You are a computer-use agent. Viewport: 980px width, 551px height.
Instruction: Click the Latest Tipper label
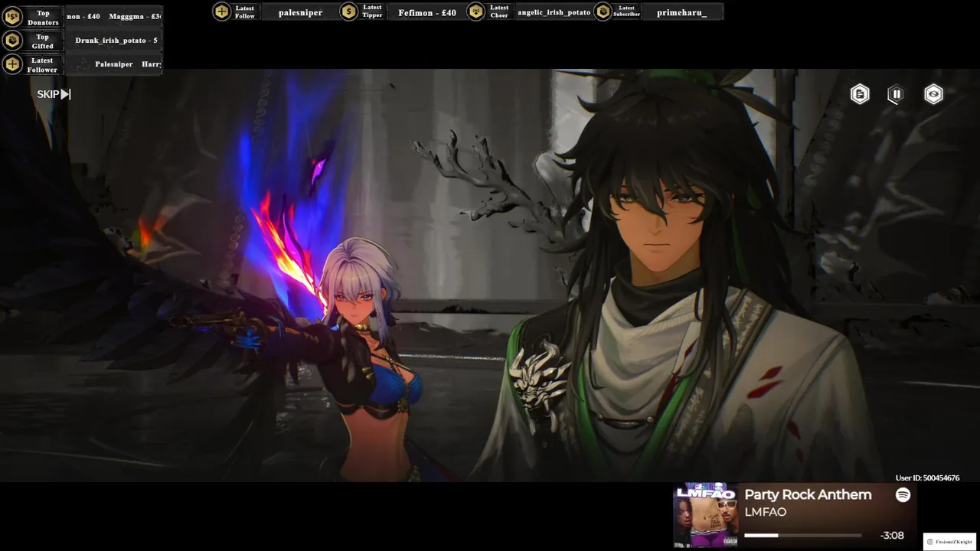tap(372, 12)
